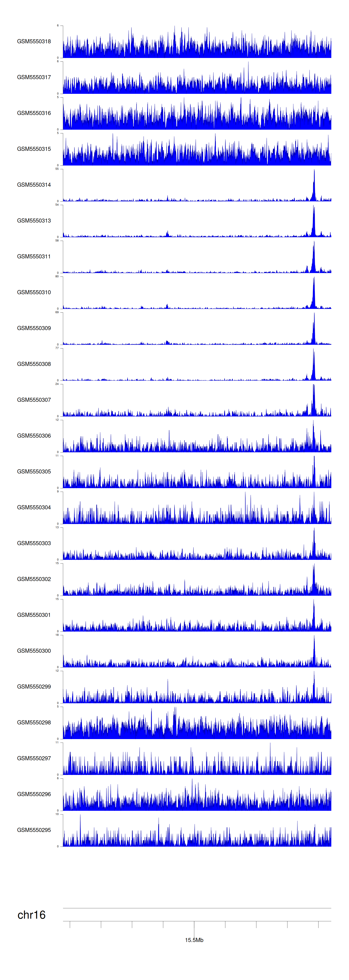Viewport: 349px width, 980px height.
Task: Select the GSM5550314 track label
Action: pos(34,185)
